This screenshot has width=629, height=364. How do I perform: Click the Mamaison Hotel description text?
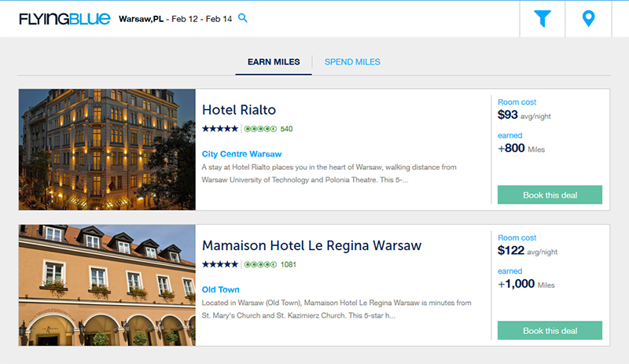pyautogui.click(x=337, y=309)
